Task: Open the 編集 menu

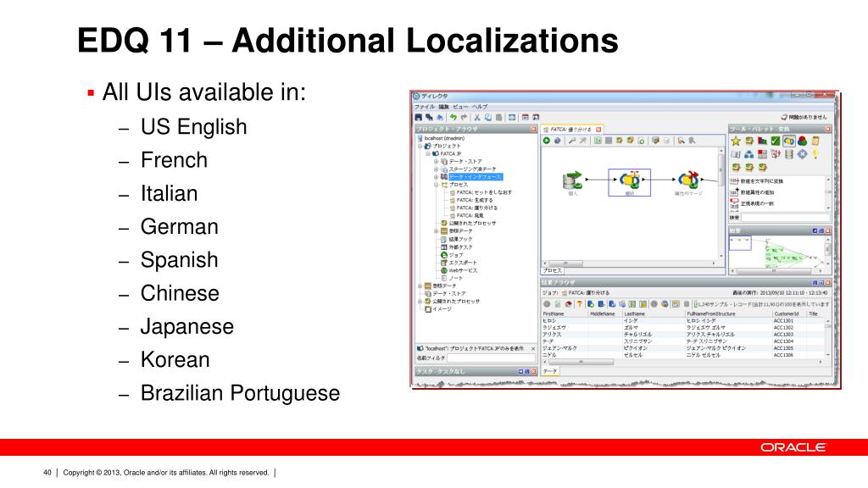Action: click(444, 107)
